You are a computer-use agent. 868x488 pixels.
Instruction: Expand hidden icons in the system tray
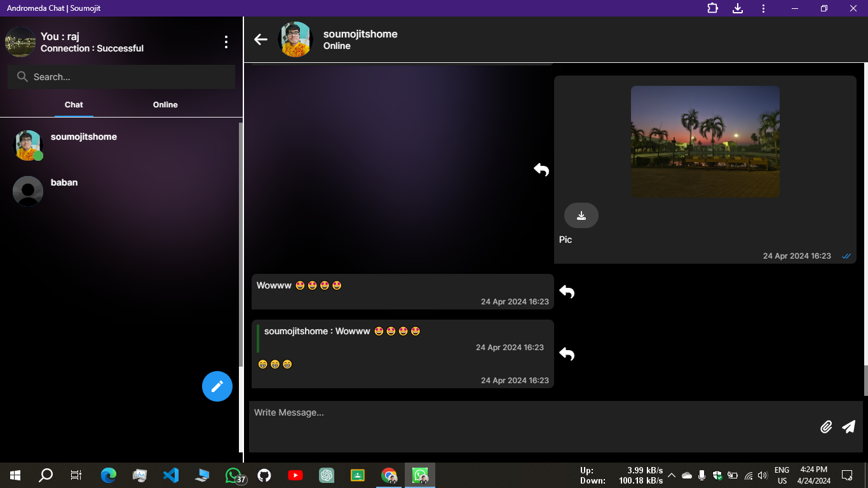671,475
